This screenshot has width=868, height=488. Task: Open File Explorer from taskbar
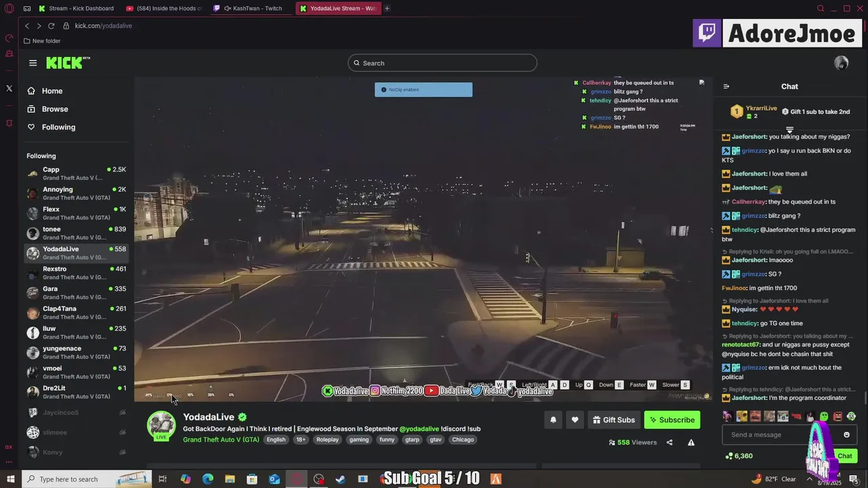point(230,479)
